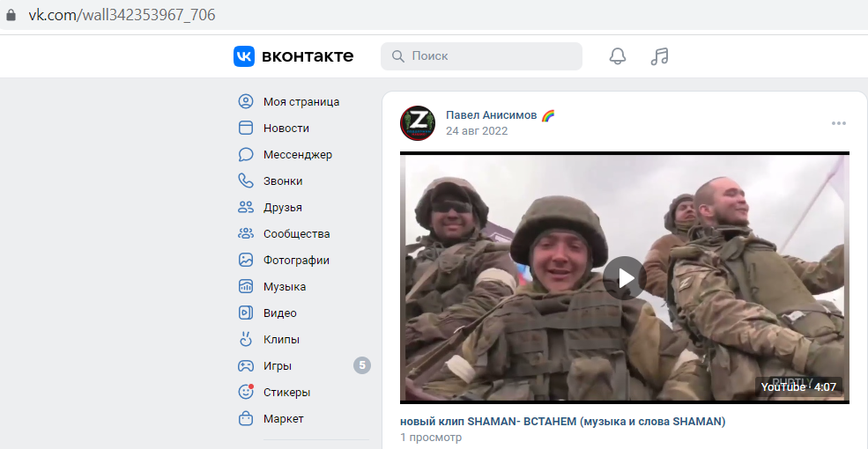Click the Звонки phone icon
868x449 pixels.
(245, 180)
